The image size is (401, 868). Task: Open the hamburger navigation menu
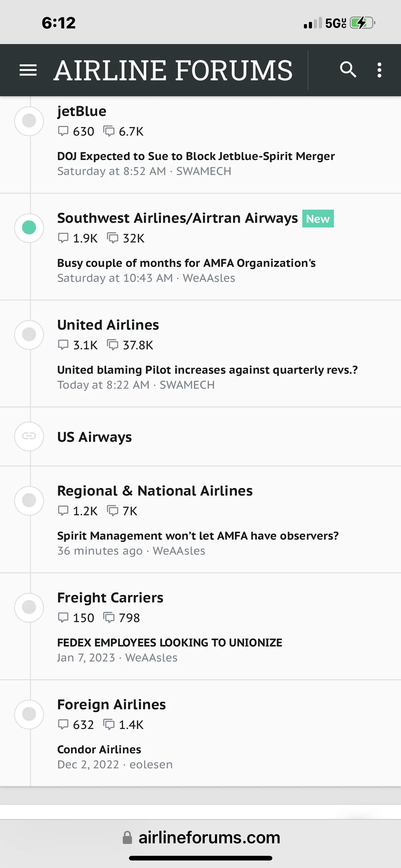(28, 70)
